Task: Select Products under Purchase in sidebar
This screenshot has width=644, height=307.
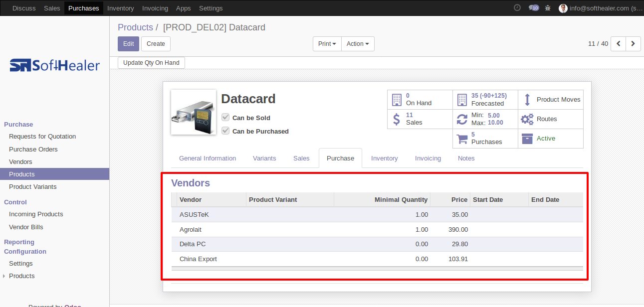Action: 54,174
